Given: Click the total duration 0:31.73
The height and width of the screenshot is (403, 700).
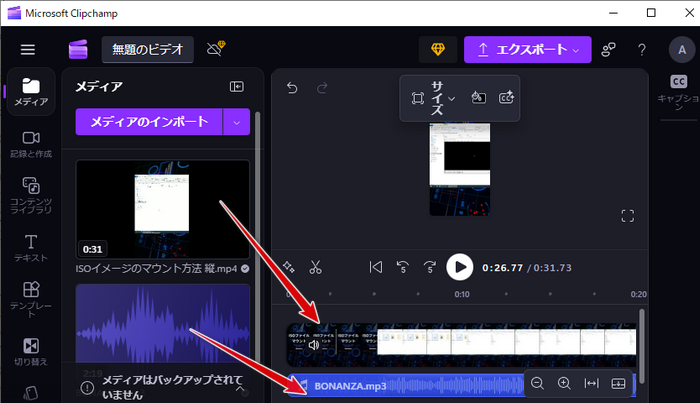Looking at the screenshot, I should pos(552,268).
